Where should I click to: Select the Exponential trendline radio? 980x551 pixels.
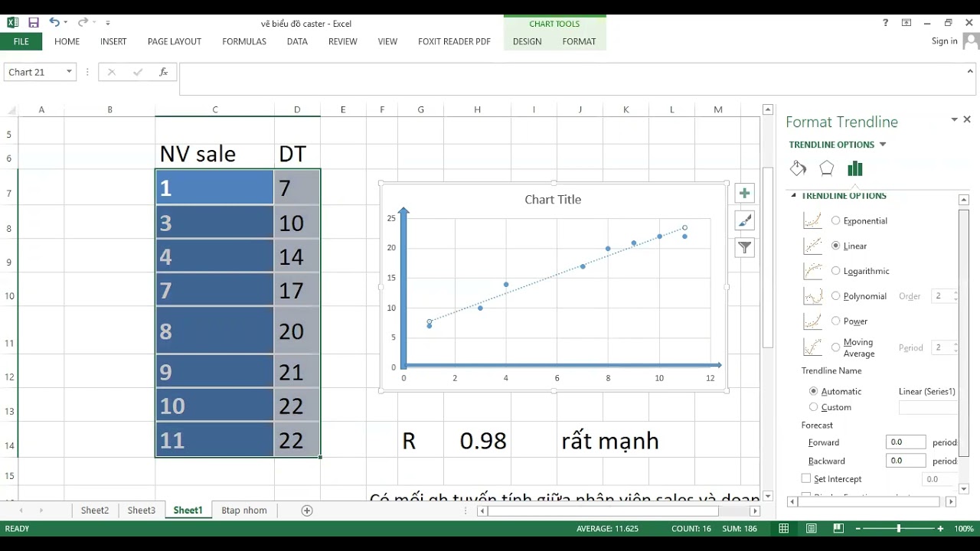point(835,220)
